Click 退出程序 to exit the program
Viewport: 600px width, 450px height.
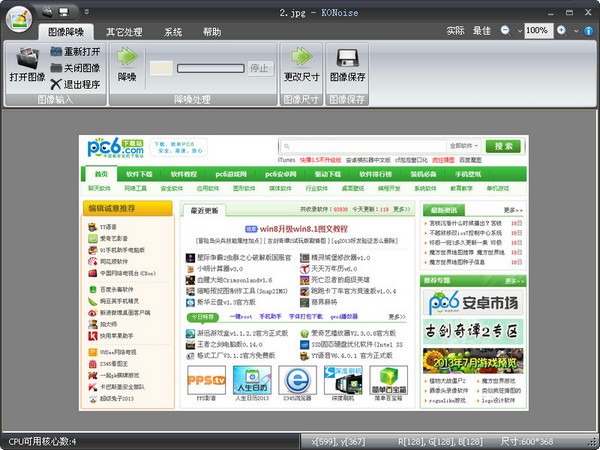[76, 84]
